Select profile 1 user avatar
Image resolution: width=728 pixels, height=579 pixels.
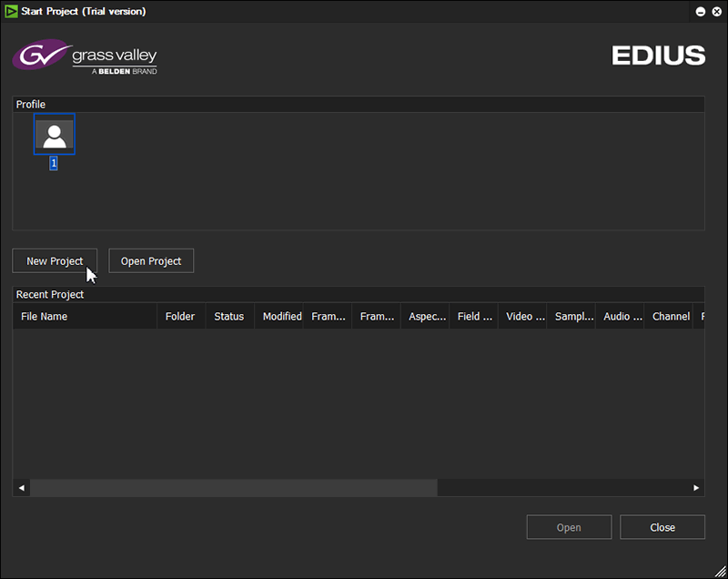click(55, 134)
